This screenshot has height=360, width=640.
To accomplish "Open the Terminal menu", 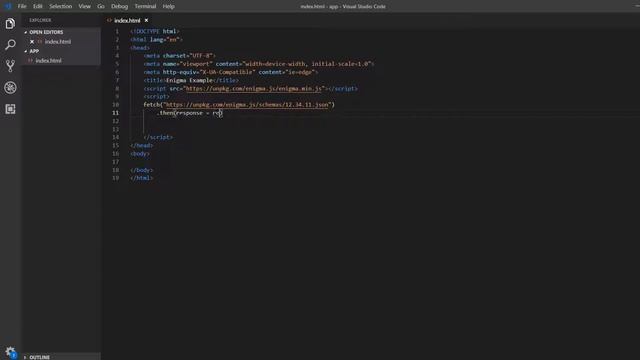I will (x=145, y=6).
